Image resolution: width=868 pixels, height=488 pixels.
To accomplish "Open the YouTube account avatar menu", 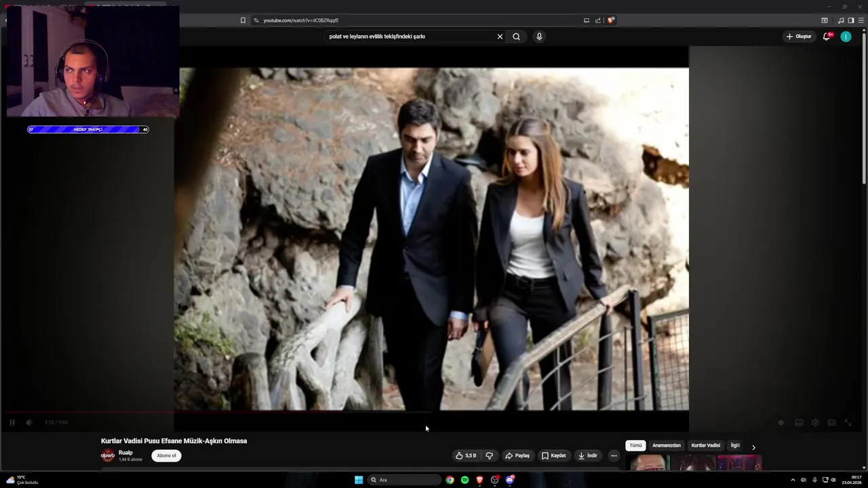I will click(846, 37).
